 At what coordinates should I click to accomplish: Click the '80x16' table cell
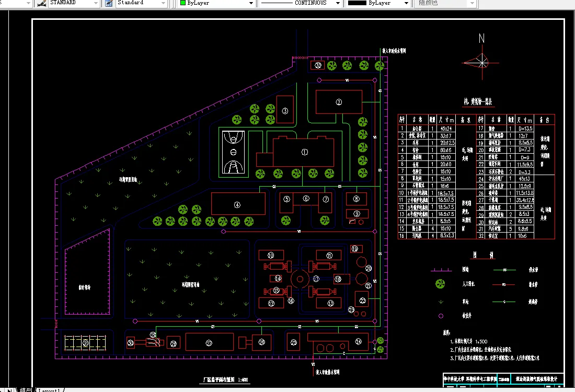(445, 150)
